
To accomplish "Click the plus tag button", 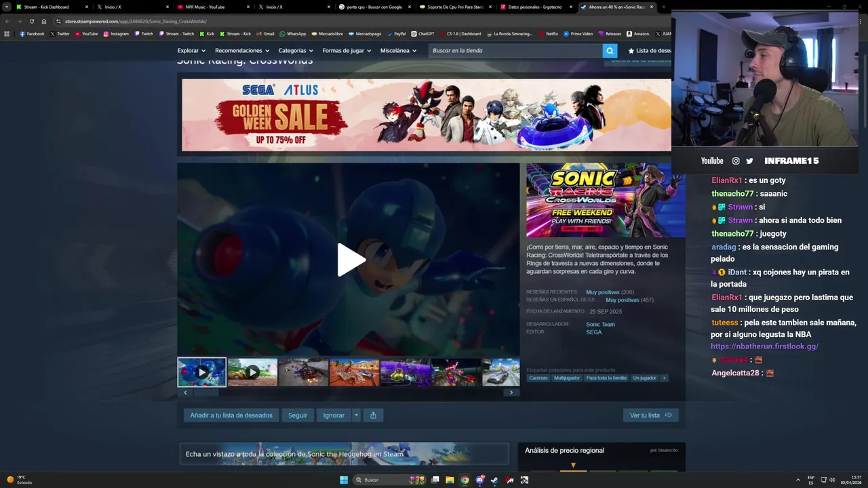I will (664, 378).
